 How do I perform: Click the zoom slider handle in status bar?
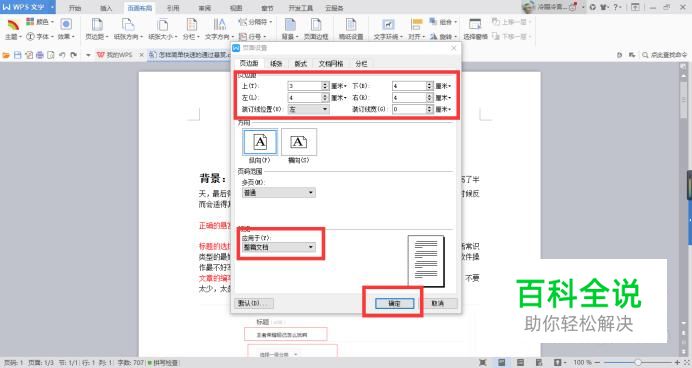[638, 362]
